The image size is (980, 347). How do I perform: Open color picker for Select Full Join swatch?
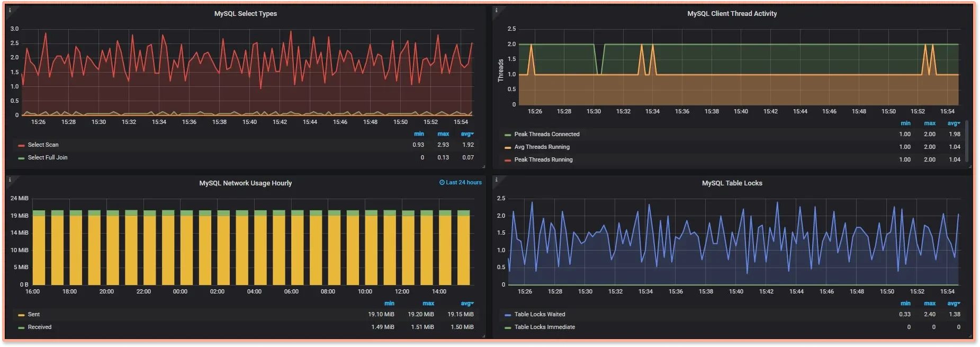tap(21, 158)
